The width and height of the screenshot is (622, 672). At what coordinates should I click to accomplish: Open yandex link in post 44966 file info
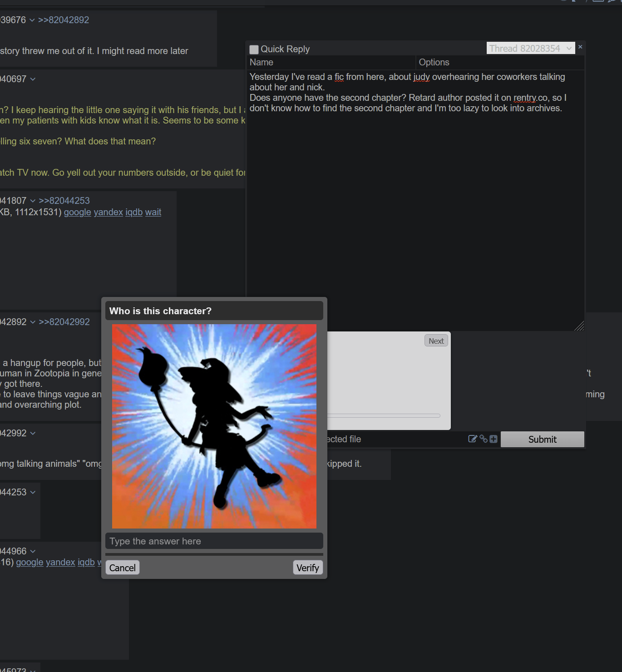pyautogui.click(x=60, y=562)
